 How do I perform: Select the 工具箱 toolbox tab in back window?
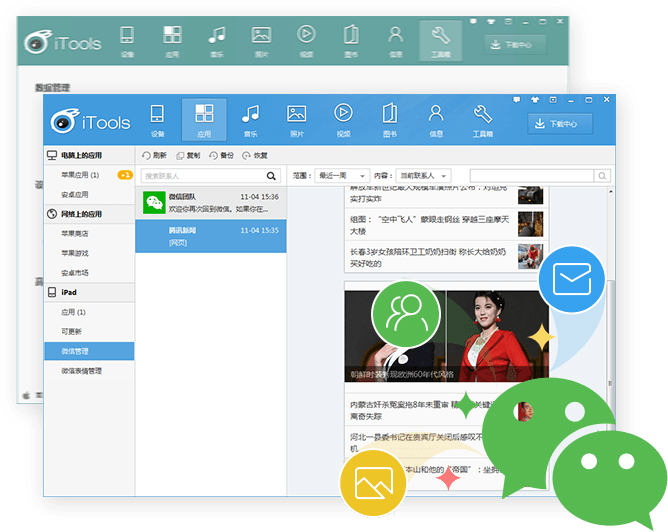click(441, 41)
